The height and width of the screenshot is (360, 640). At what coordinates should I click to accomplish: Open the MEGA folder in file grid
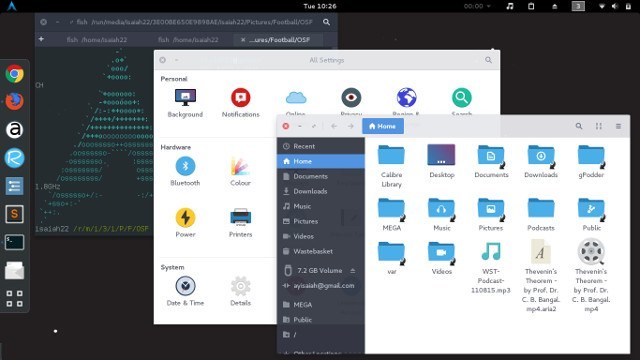[x=391, y=214]
